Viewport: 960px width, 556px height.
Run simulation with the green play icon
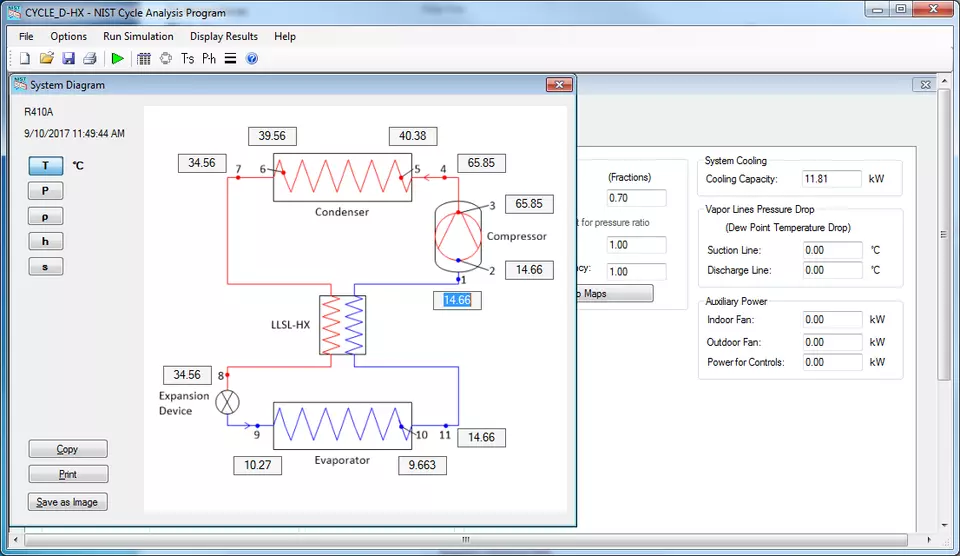point(118,59)
